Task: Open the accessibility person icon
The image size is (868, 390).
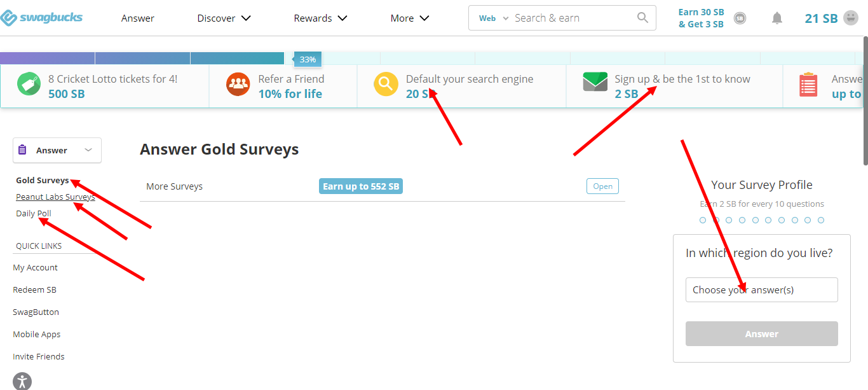Action: (x=22, y=381)
